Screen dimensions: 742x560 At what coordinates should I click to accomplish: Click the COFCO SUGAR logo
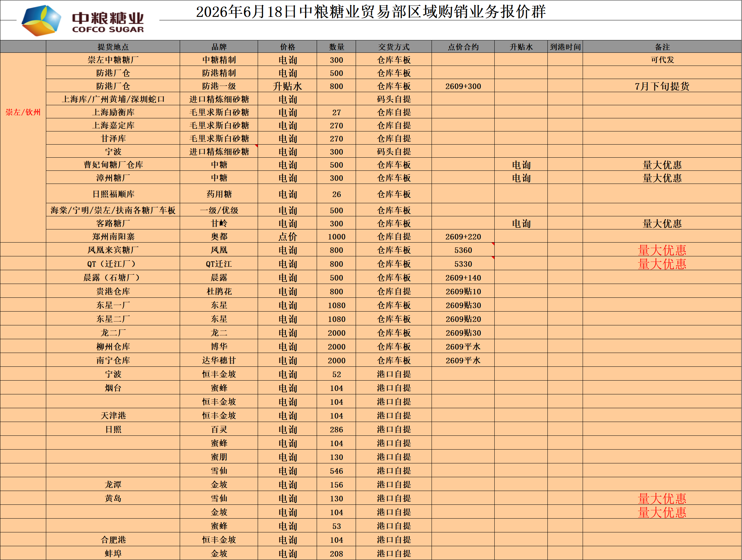coord(83,21)
